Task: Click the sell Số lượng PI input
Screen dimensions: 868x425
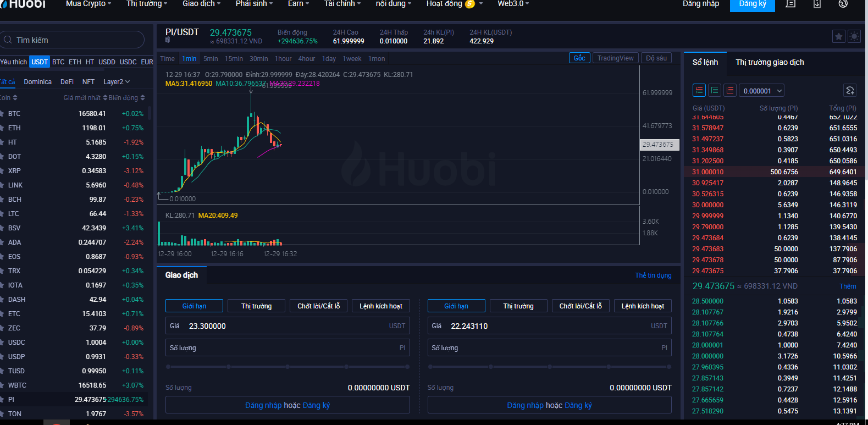Action: [550, 347]
